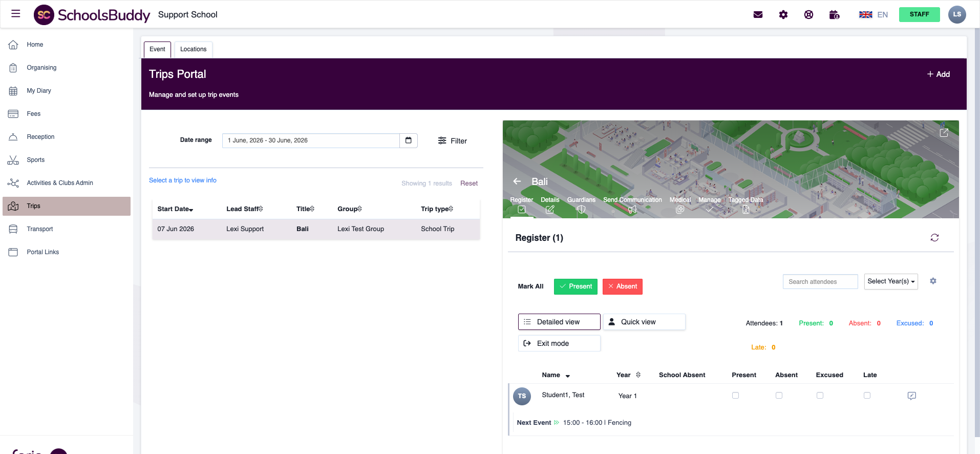Tick the Present checkbox for Student1, Test
This screenshot has width=980, height=454.
tap(735, 396)
